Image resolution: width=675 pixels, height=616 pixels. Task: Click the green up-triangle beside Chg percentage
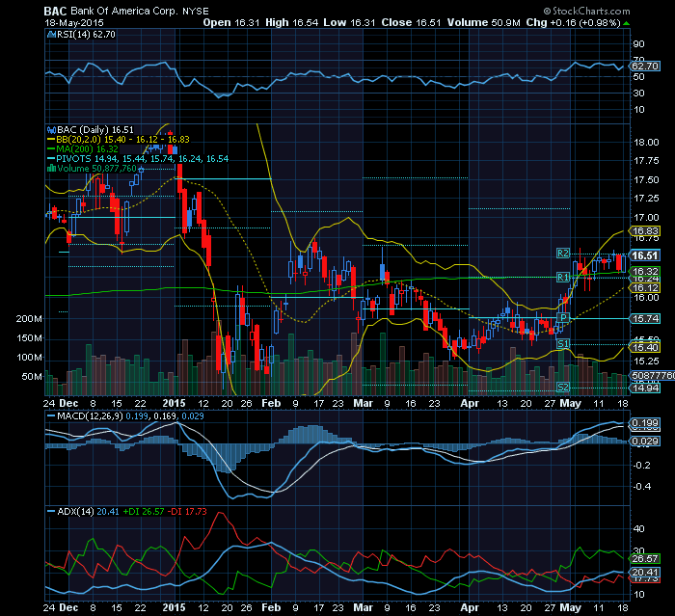(627, 23)
